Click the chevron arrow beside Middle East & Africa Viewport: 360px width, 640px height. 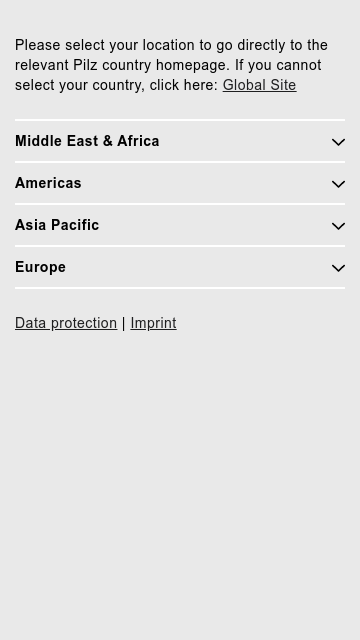338,142
